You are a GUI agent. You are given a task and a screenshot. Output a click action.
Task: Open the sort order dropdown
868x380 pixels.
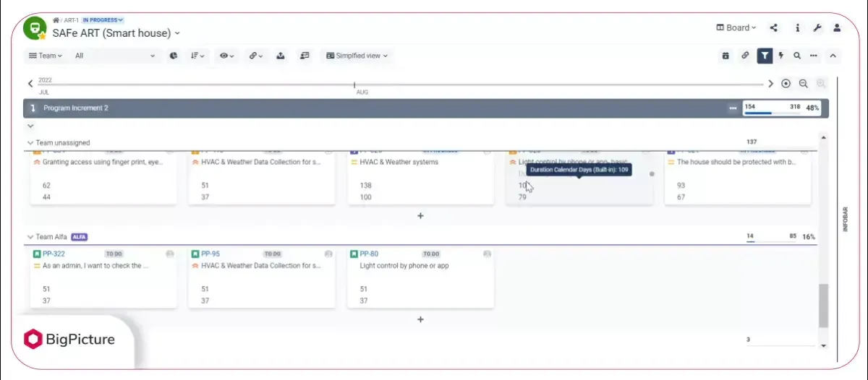tap(197, 56)
